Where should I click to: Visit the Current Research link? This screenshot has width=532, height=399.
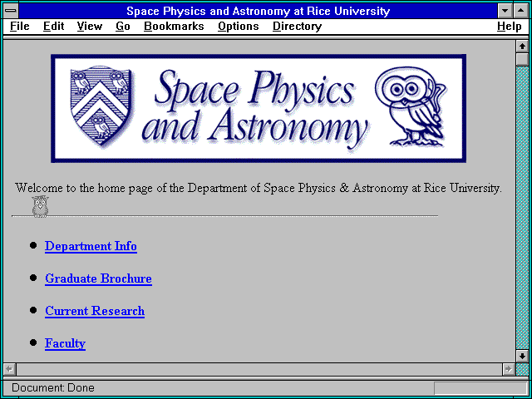click(x=95, y=311)
